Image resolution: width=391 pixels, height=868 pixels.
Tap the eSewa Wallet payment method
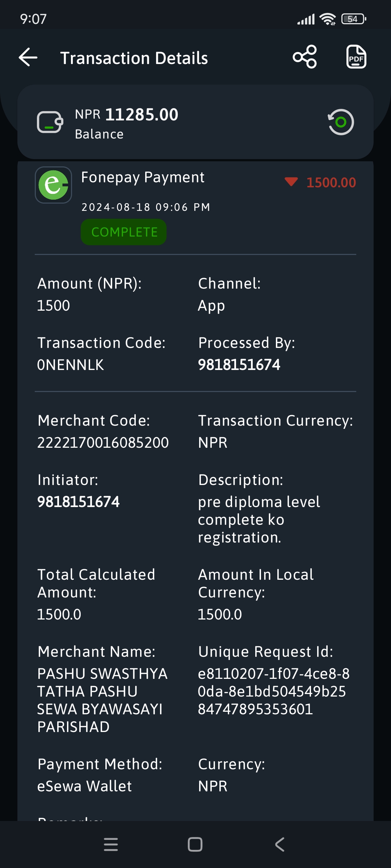[84, 786]
